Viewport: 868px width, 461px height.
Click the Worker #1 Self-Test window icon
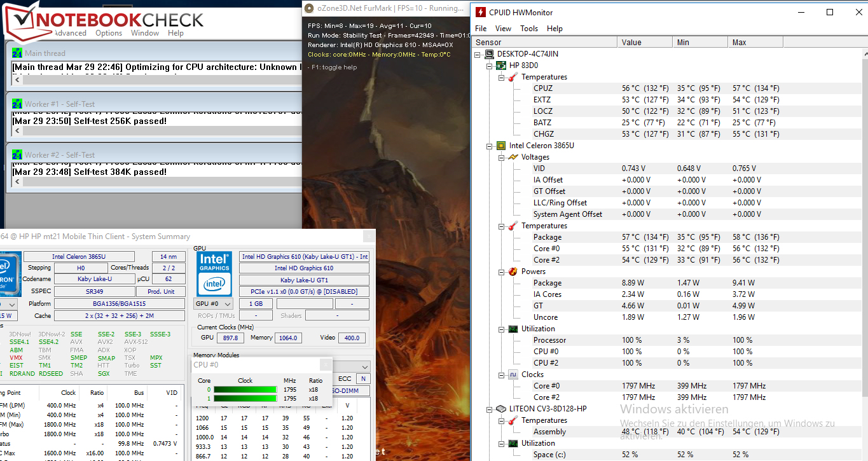coord(17,104)
